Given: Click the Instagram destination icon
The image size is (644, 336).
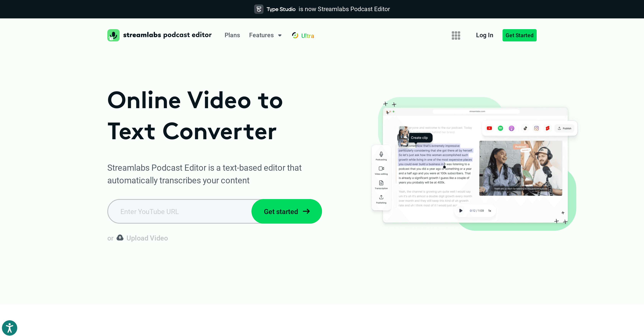Looking at the screenshot, I should tap(536, 128).
